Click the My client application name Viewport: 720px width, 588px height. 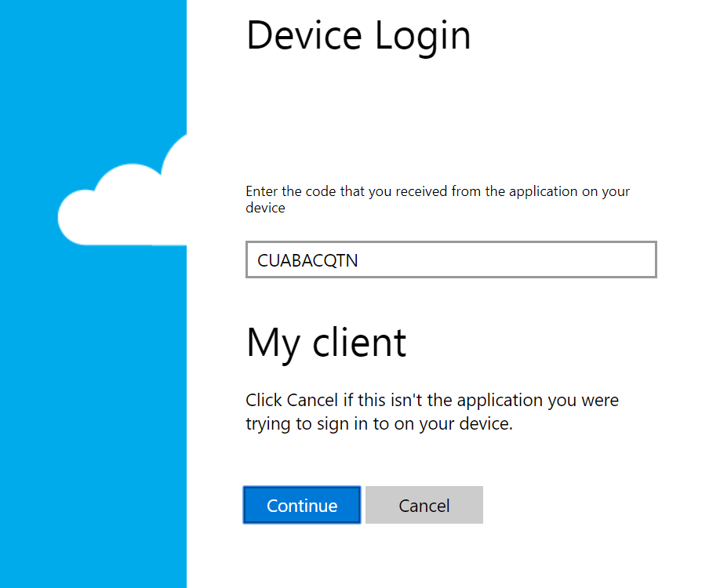pyautogui.click(x=326, y=343)
